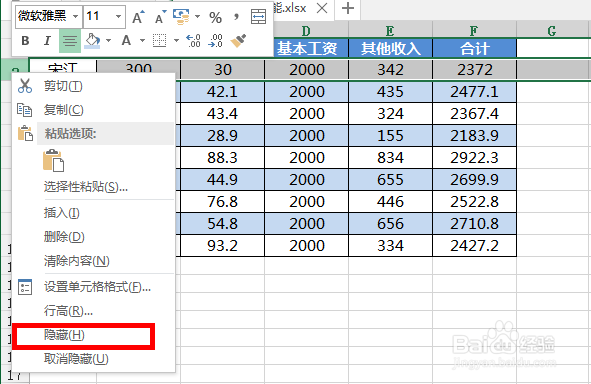This screenshot has width=591, height=384.
Task: Open the borders dropdown arrow
Action: (176, 40)
